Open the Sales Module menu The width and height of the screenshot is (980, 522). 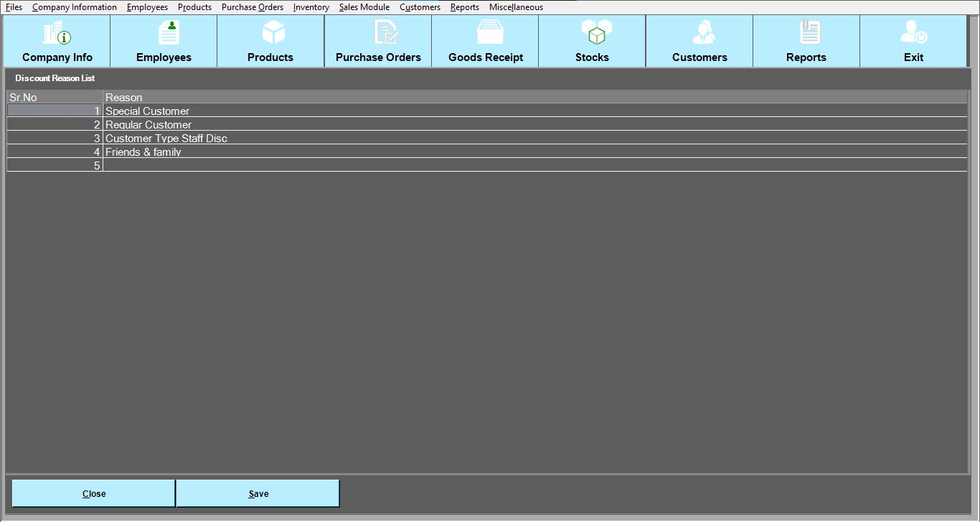364,7
